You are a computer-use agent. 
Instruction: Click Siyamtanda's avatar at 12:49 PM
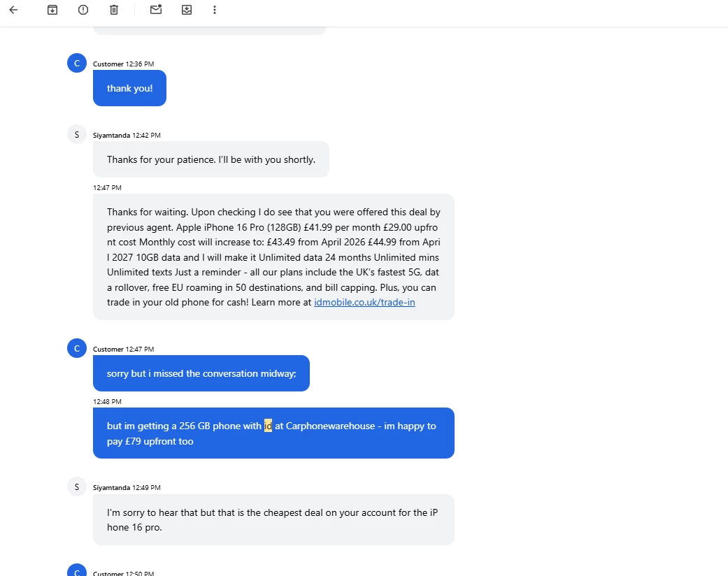click(77, 487)
